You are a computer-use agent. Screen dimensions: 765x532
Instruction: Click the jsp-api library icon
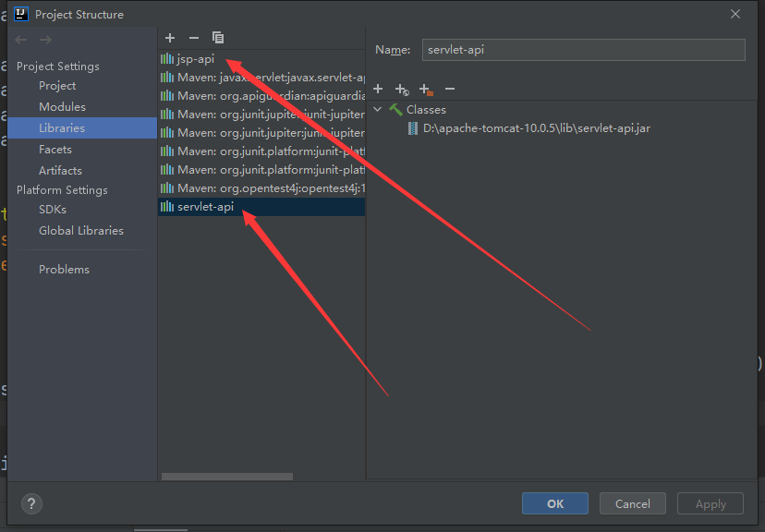point(167,59)
